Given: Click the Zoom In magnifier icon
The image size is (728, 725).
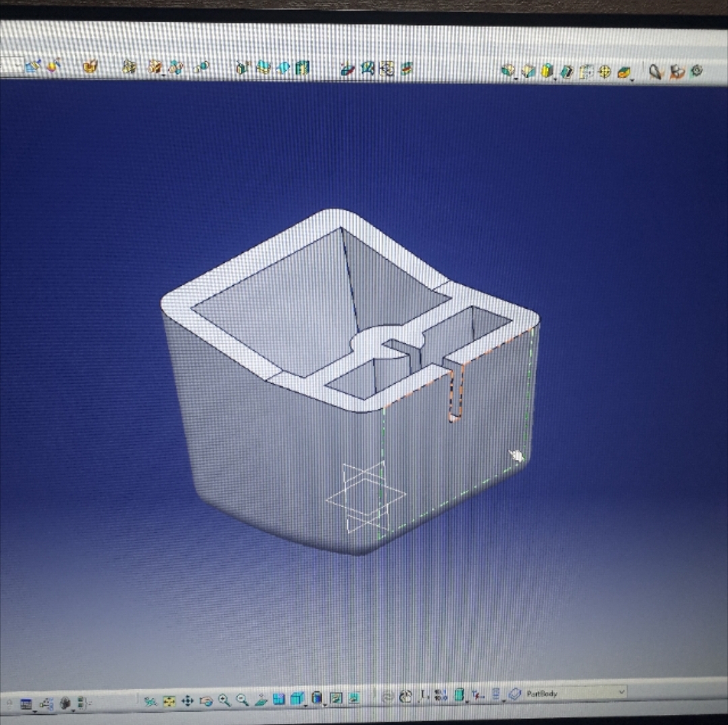Looking at the screenshot, I should pyautogui.click(x=224, y=701).
